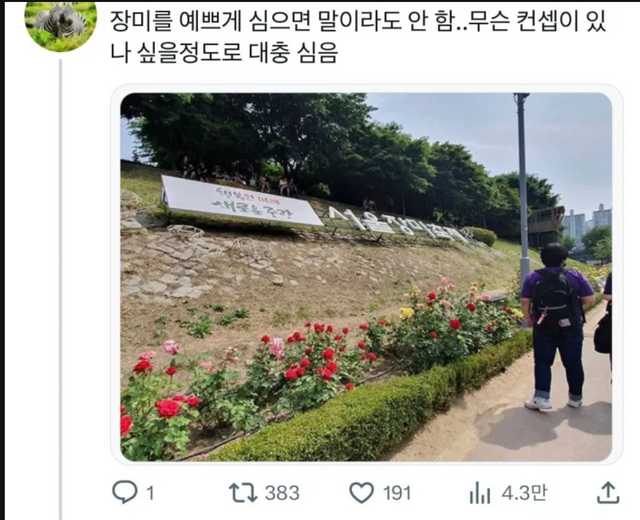Click the white slanted banner in photo

point(242,200)
